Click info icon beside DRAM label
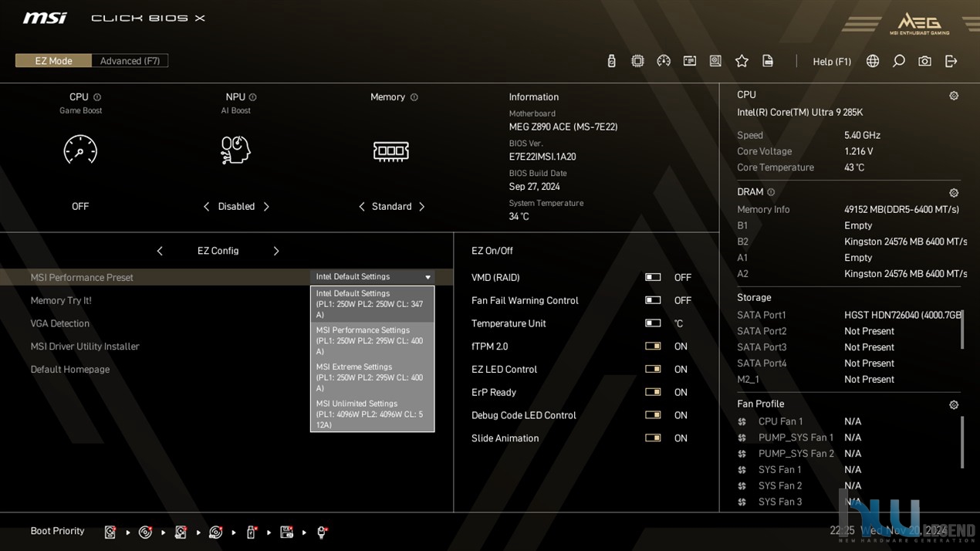This screenshot has width=980, height=551. point(771,192)
